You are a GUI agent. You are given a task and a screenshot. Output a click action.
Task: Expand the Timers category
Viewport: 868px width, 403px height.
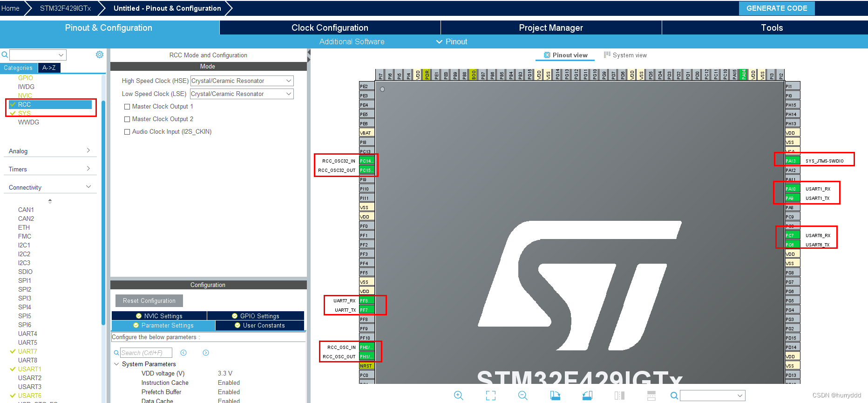50,169
